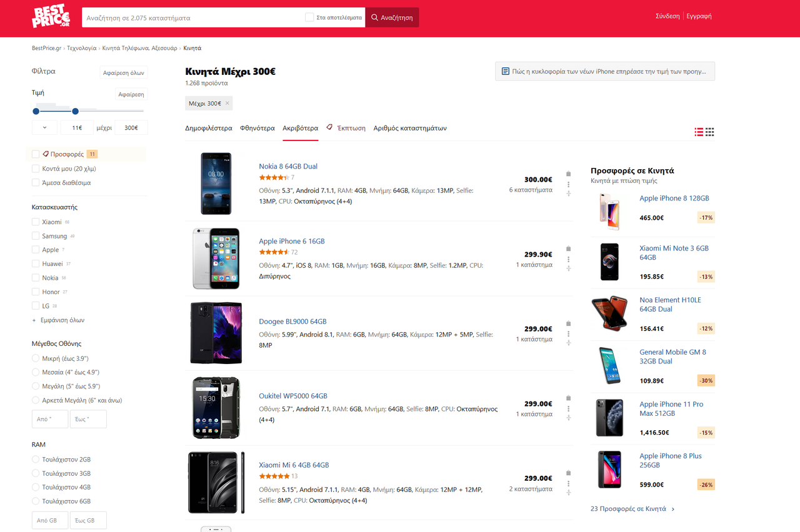Check Apple manufacturer filter
This screenshot has width=800, height=532.
(36, 250)
